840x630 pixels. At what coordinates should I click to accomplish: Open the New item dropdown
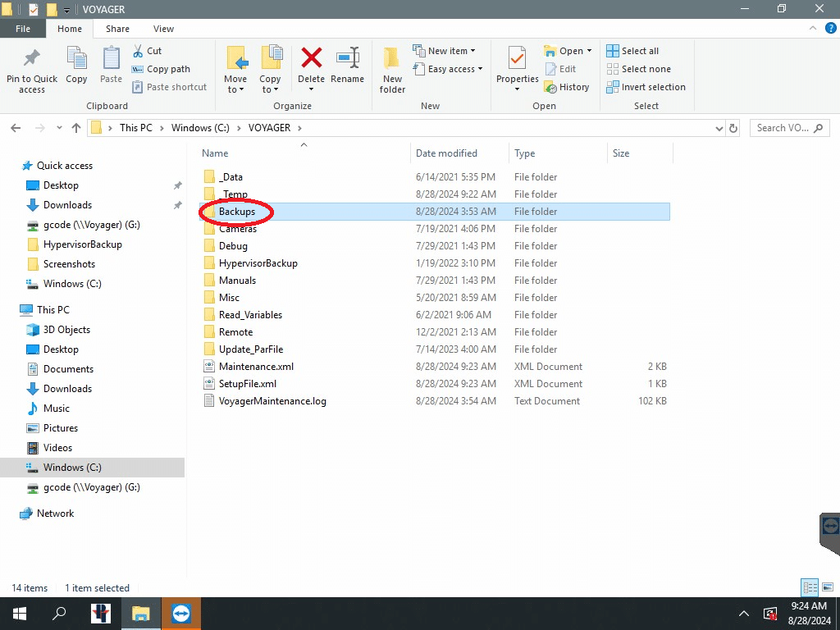click(443, 51)
